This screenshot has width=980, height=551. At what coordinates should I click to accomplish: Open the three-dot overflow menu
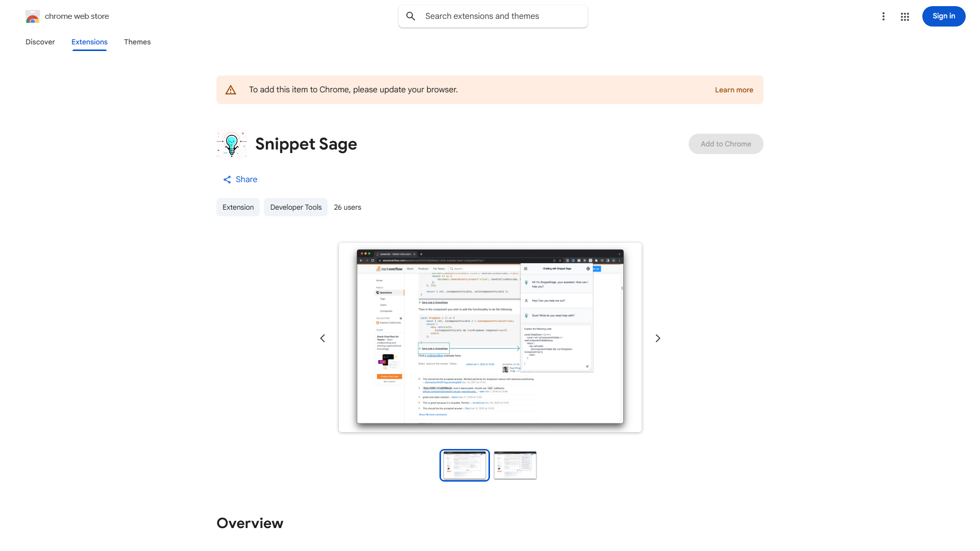pyautogui.click(x=884, y=16)
